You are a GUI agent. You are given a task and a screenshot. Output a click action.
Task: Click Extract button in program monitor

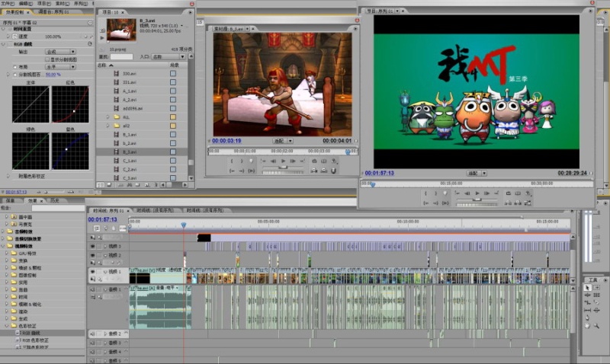518,203
